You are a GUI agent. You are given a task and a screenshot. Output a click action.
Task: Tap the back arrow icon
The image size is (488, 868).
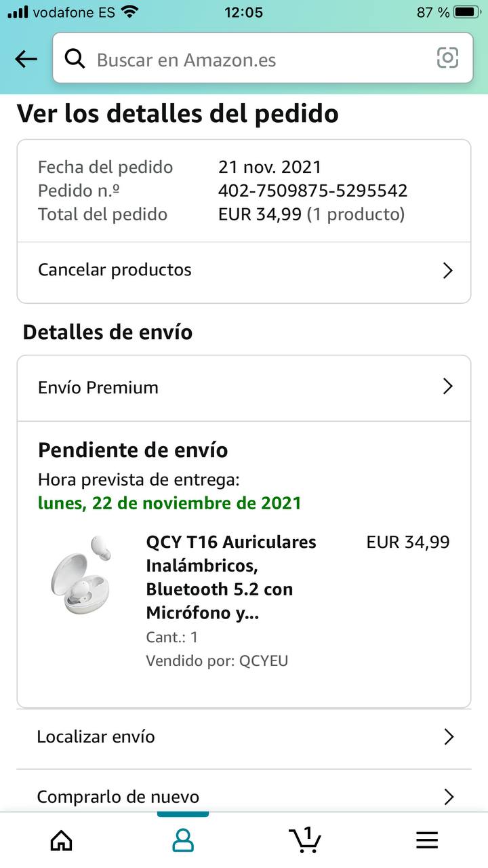click(26, 60)
